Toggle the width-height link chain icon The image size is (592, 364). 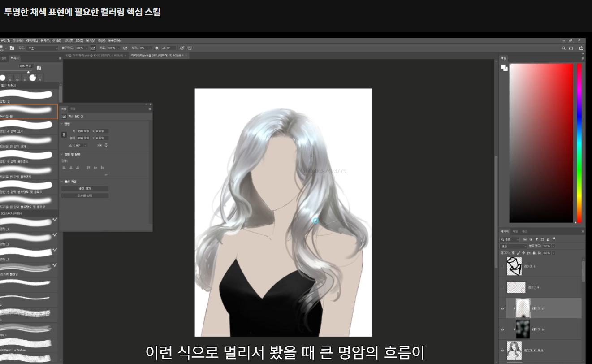(x=64, y=134)
